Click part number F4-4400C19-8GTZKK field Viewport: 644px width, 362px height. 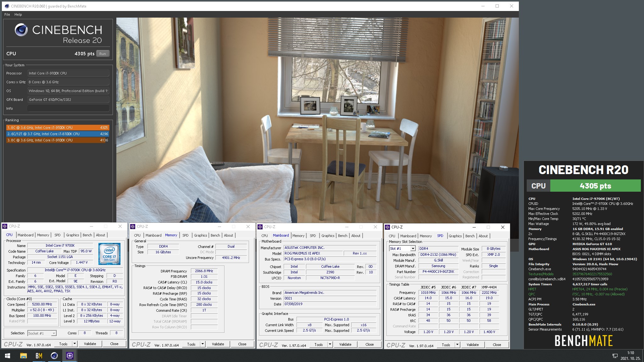point(438,271)
